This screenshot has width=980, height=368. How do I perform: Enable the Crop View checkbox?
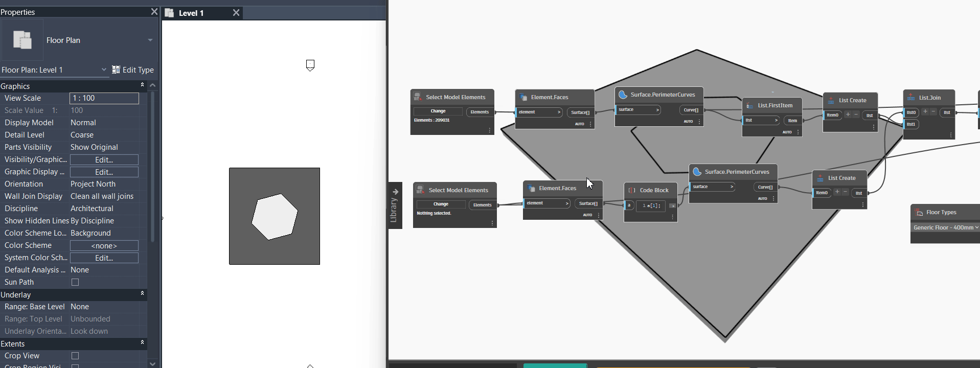pyautogui.click(x=75, y=356)
